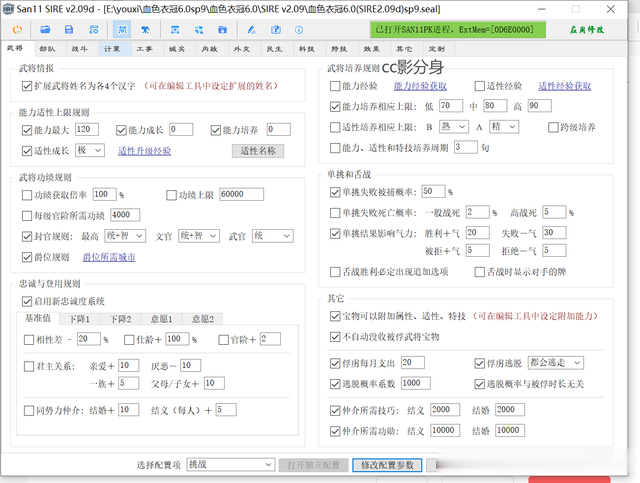Image resolution: width=640 pixels, height=483 pixels.
Task: Click the orange power icon in toolbar
Action: (17, 30)
